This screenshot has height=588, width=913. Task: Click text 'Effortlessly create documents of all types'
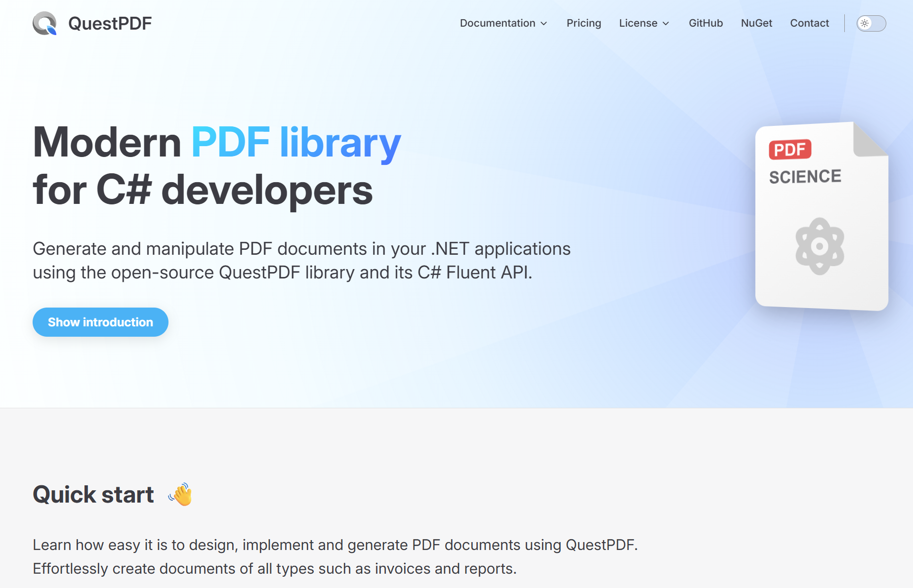tap(174, 568)
